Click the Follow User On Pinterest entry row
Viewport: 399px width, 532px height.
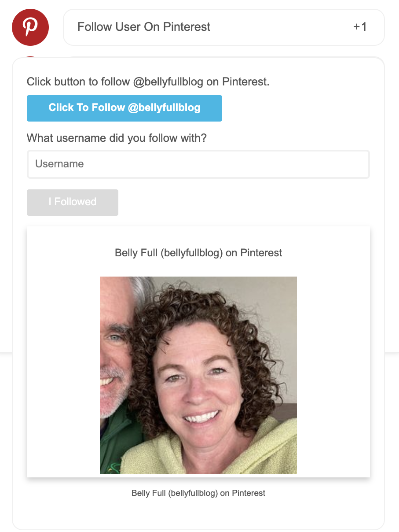coord(223,27)
